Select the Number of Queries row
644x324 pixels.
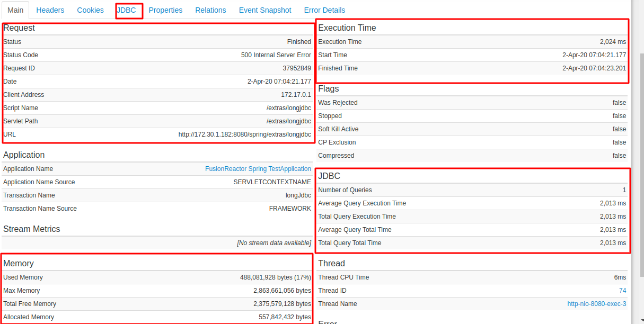click(x=472, y=190)
